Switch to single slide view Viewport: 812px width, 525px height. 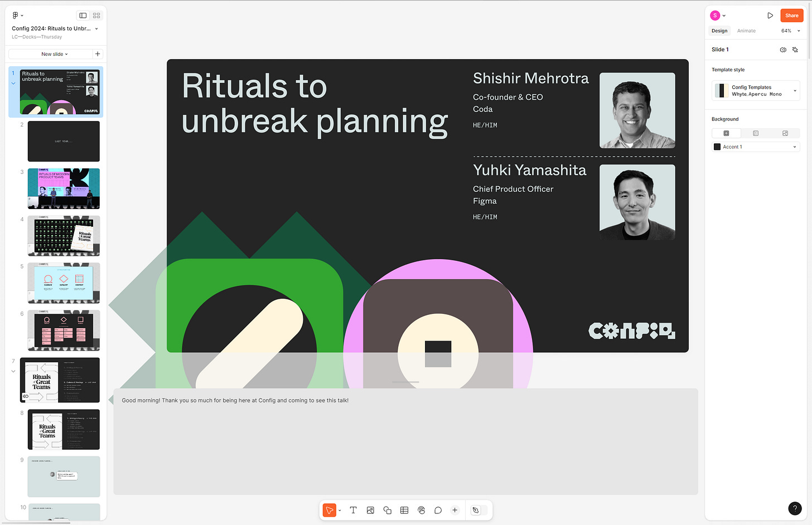[x=83, y=16]
